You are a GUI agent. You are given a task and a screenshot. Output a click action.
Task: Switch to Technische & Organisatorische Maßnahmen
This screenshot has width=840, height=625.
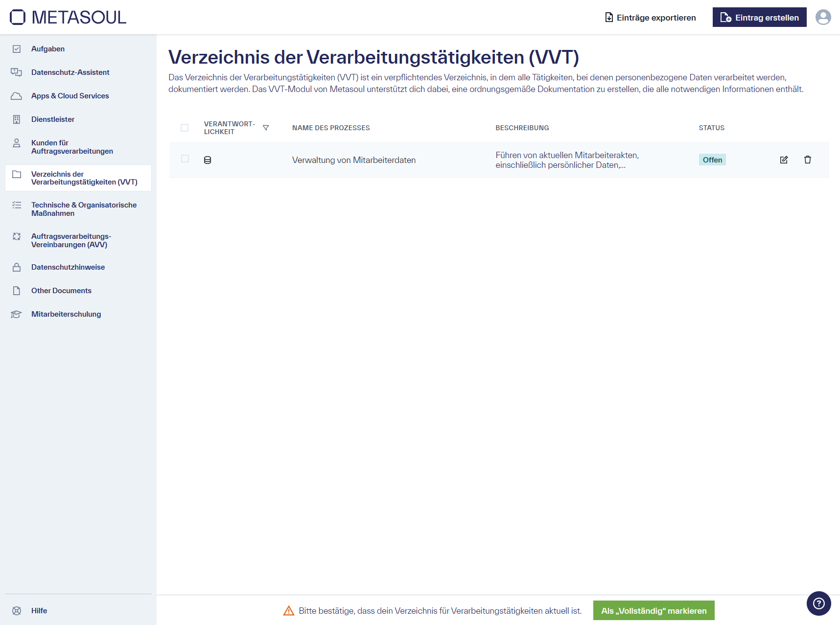[84, 209]
